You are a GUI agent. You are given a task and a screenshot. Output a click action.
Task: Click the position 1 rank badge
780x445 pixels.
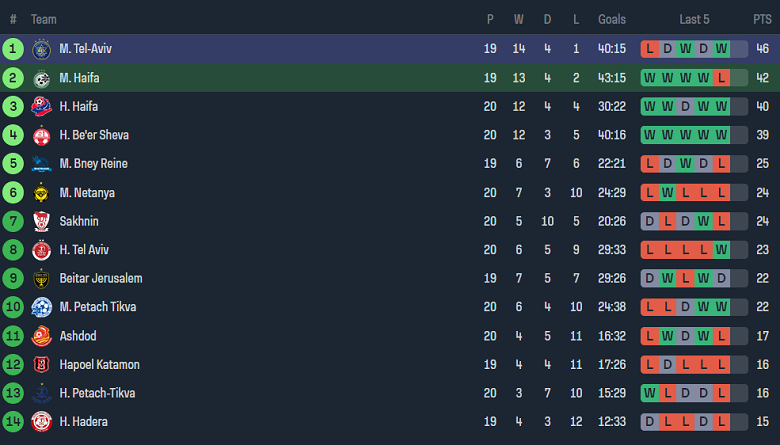pyautogui.click(x=13, y=49)
